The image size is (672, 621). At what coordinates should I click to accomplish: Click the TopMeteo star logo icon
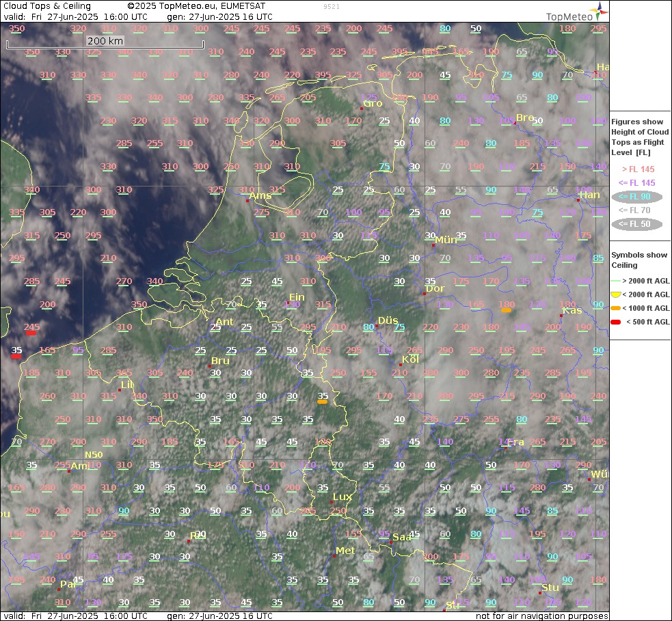click(599, 11)
